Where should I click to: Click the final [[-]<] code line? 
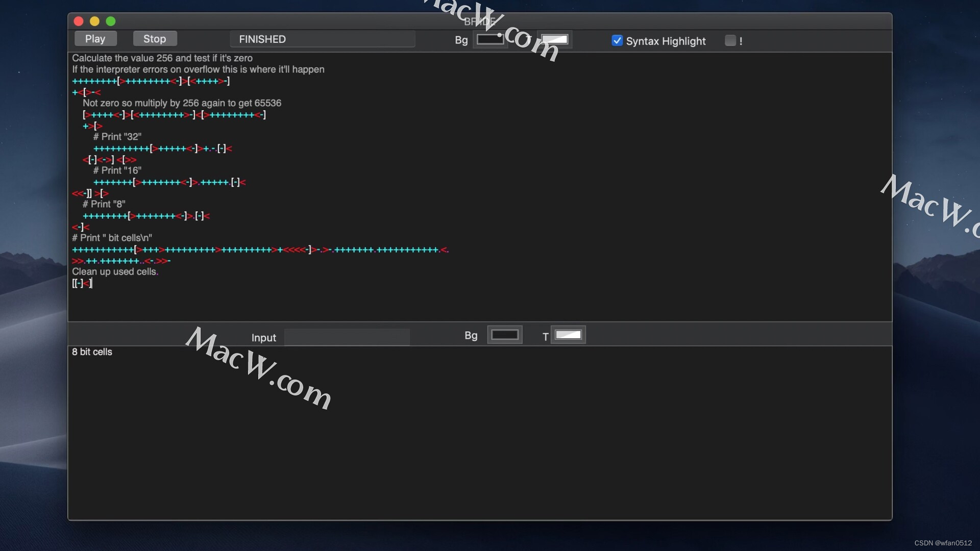tap(82, 283)
